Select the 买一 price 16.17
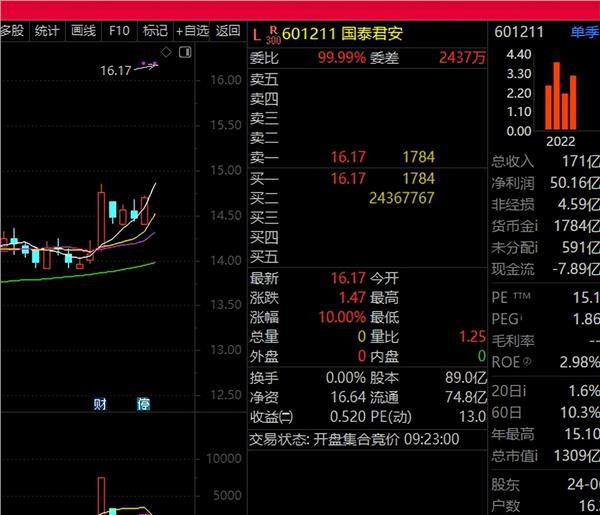600x515 pixels. point(348,179)
